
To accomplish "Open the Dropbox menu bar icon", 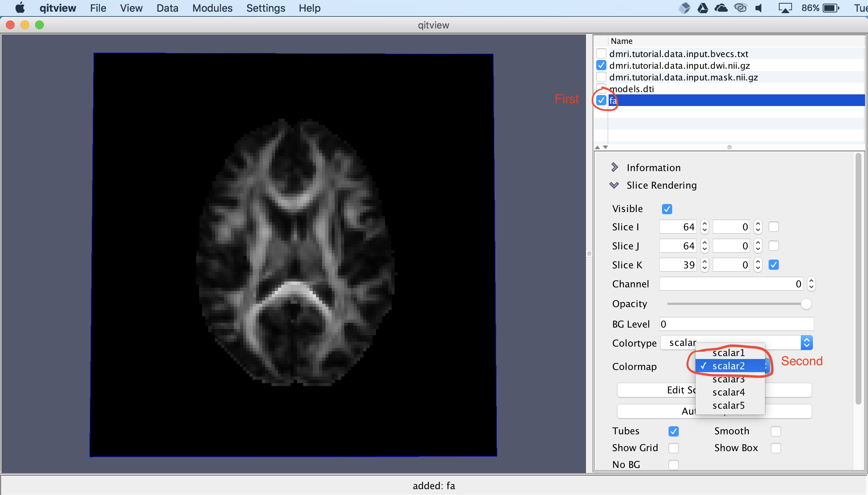I will [x=684, y=8].
